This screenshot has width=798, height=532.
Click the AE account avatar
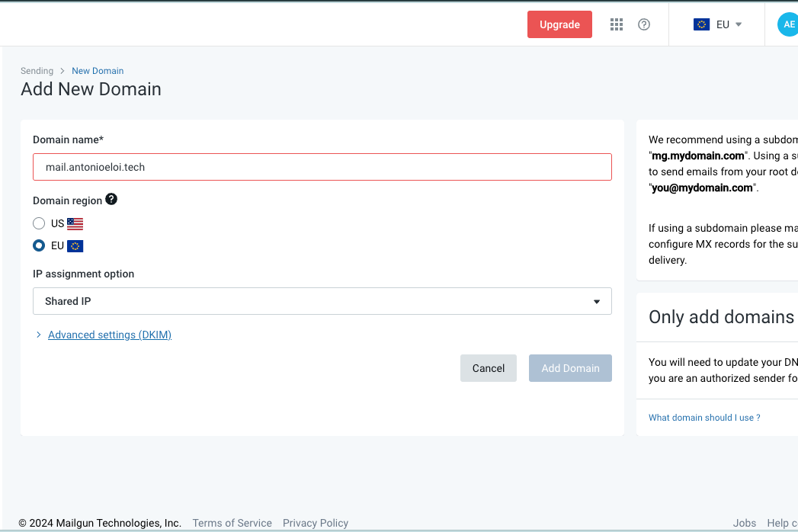pyautogui.click(x=788, y=24)
